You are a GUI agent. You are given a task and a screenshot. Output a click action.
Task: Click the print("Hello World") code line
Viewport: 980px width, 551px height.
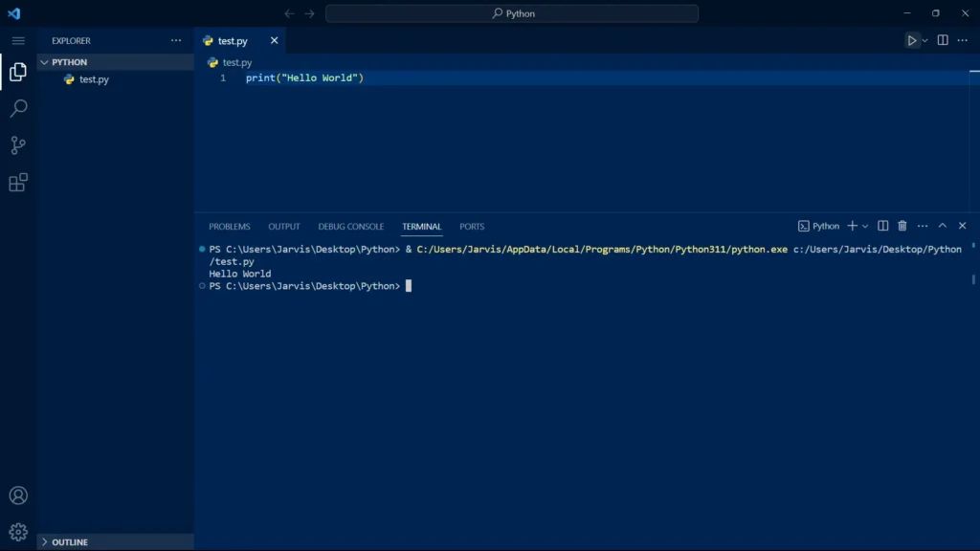click(x=304, y=78)
